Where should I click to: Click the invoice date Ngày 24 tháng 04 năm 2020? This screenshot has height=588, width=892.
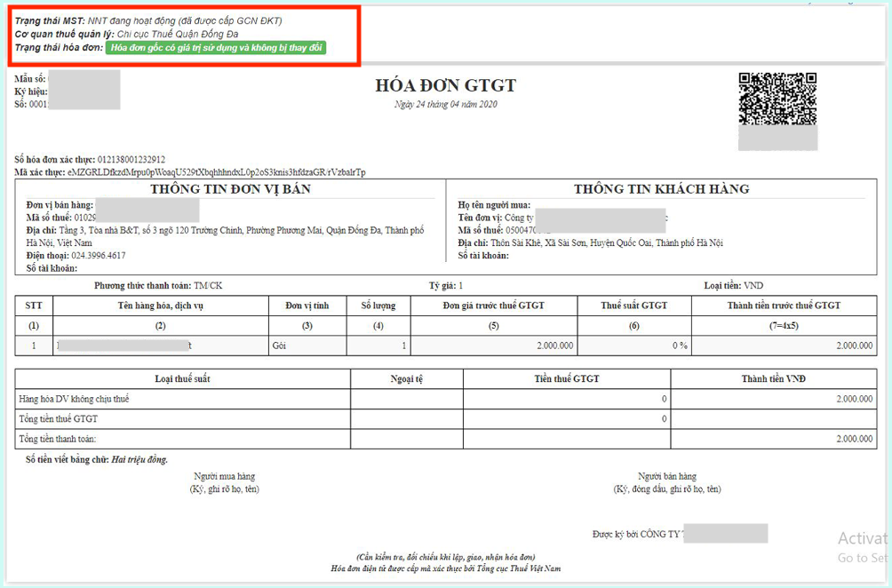(446, 104)
